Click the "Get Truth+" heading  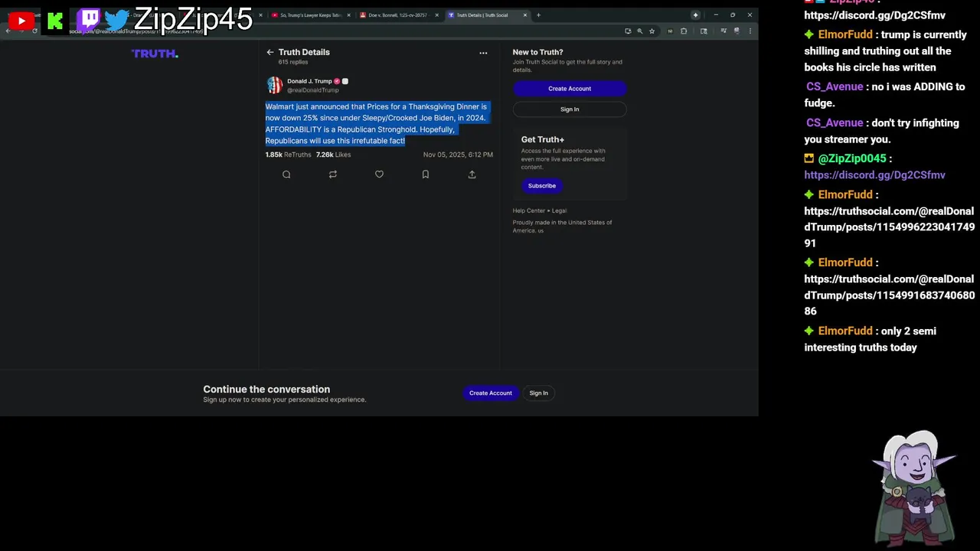click(x=542, y=139)
